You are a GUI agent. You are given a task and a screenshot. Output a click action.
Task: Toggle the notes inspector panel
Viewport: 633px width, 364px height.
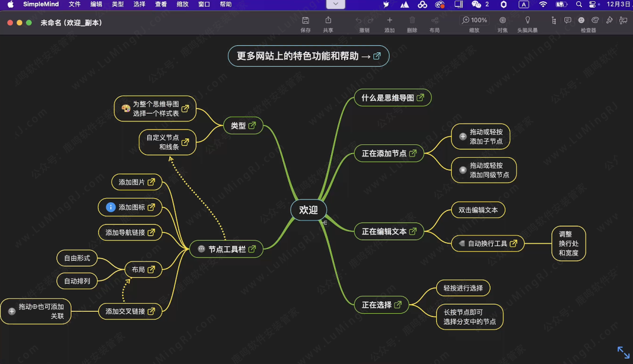pyautogui.click(x=567, y=19)
